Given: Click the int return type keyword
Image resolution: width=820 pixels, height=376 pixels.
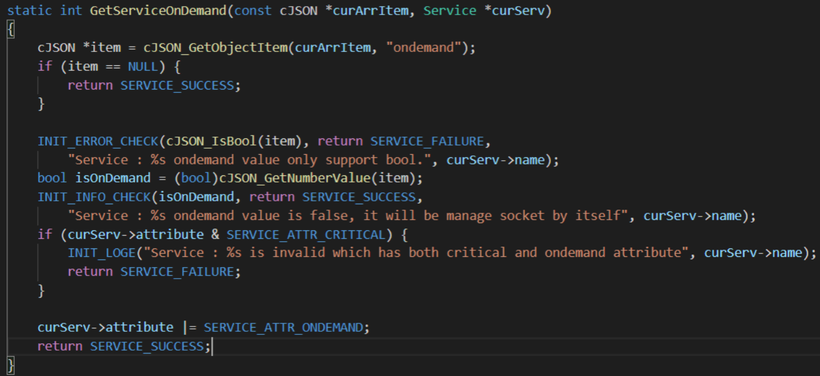Looking at the screenshot, I should click(x=71, y=10).
